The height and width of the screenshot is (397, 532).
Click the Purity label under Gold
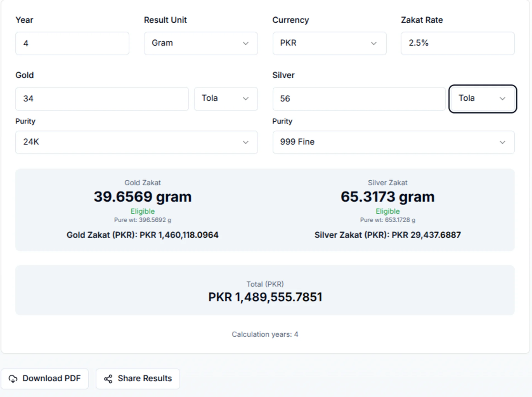(25, 121)
